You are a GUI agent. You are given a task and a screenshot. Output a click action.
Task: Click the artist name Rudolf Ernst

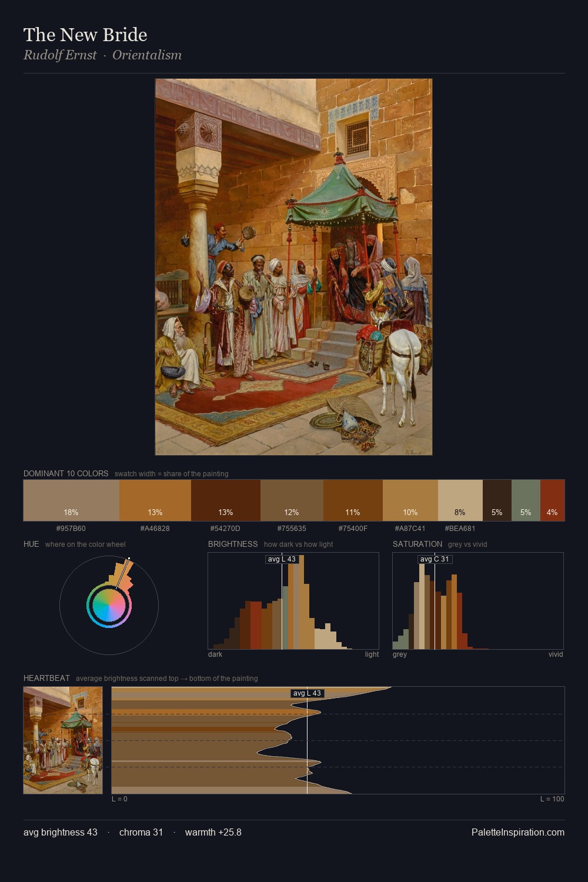click(60, 55)
